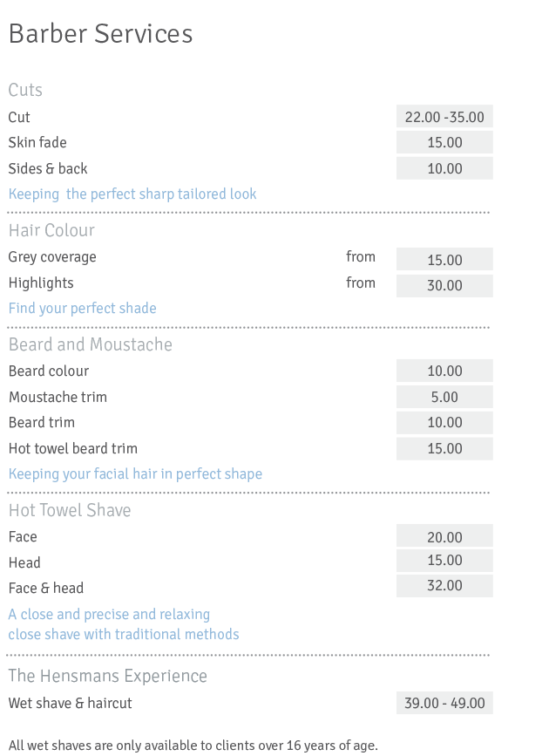The image size is (549, 756).
Task: Click The Hensmans Experience heading
Action: 107,676
